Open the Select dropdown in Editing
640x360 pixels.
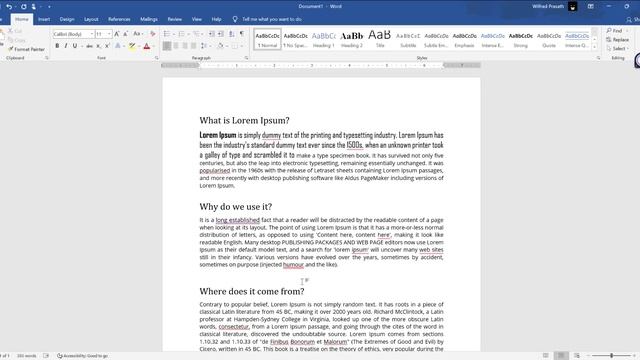[x=618, y=49]
